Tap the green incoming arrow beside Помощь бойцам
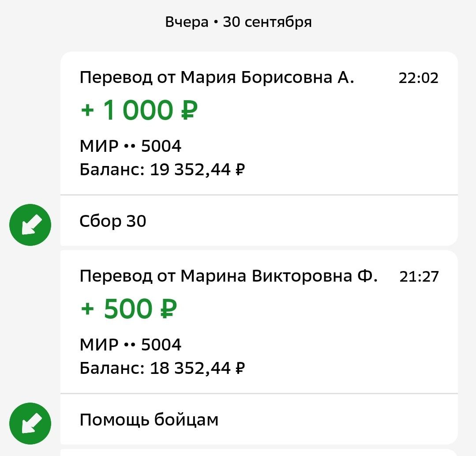This screenshot has height=456, width=476. tap(30, 424)
